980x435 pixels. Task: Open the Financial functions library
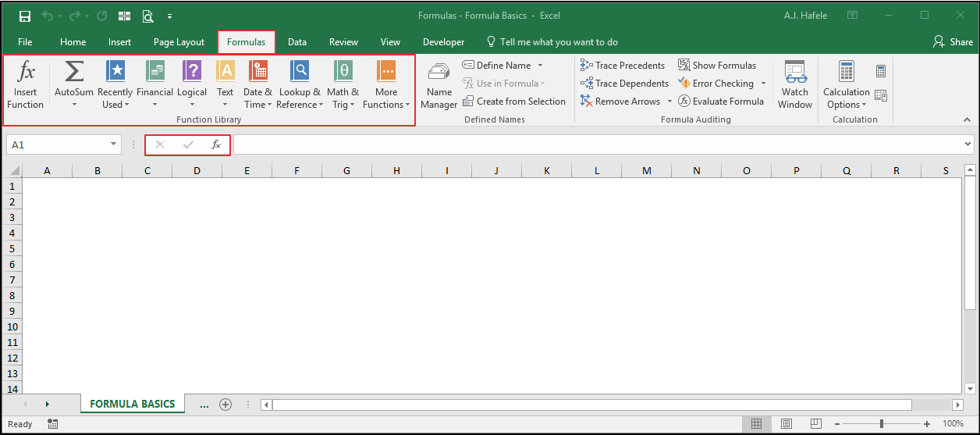point(154,86)
